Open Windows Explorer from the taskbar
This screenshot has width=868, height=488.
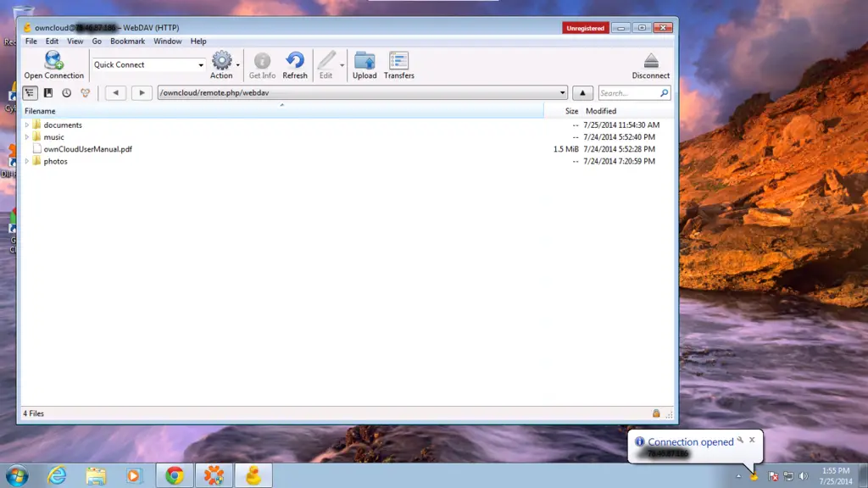click(x=95, y=476)
